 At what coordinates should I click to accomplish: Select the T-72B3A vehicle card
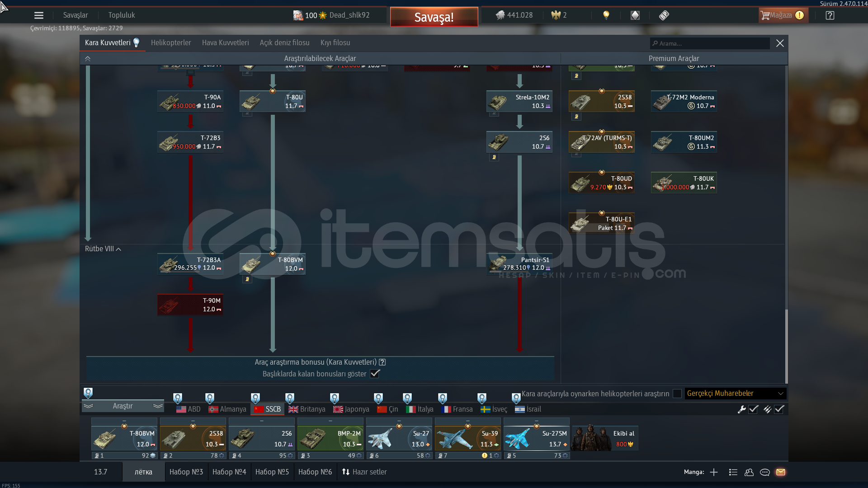pyautogui.click(x=190, y=264)
